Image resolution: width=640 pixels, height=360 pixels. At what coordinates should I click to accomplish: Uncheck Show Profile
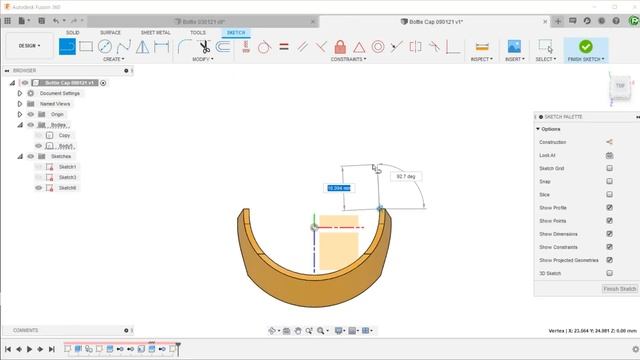609,207
